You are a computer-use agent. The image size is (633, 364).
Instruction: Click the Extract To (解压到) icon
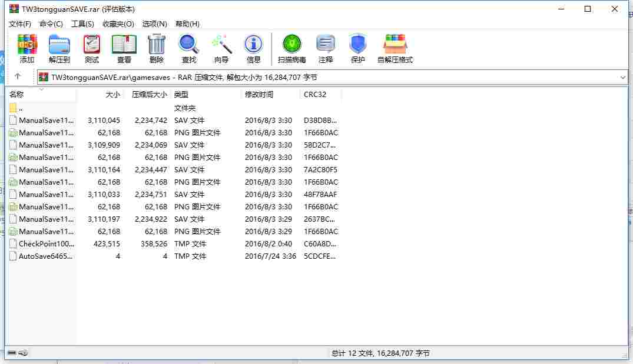tap(59, 44)
